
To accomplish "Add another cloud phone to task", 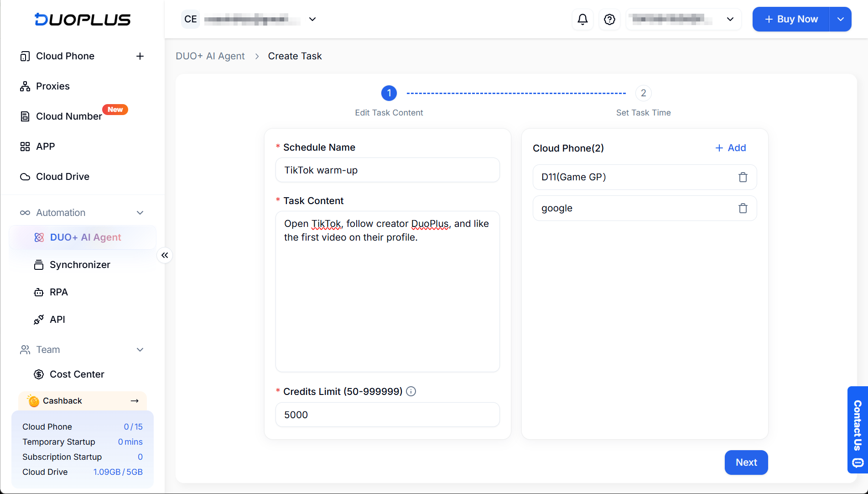I will point(731,148).
